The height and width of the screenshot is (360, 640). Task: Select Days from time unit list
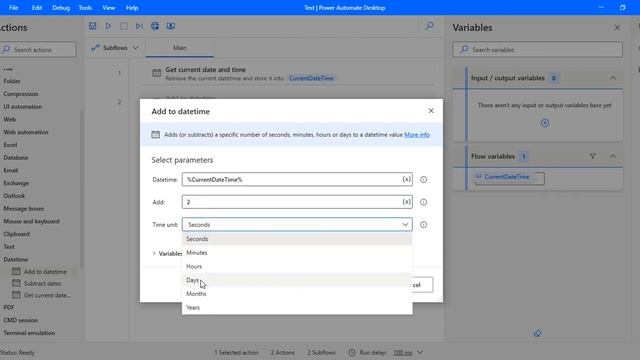coord(297,280)
